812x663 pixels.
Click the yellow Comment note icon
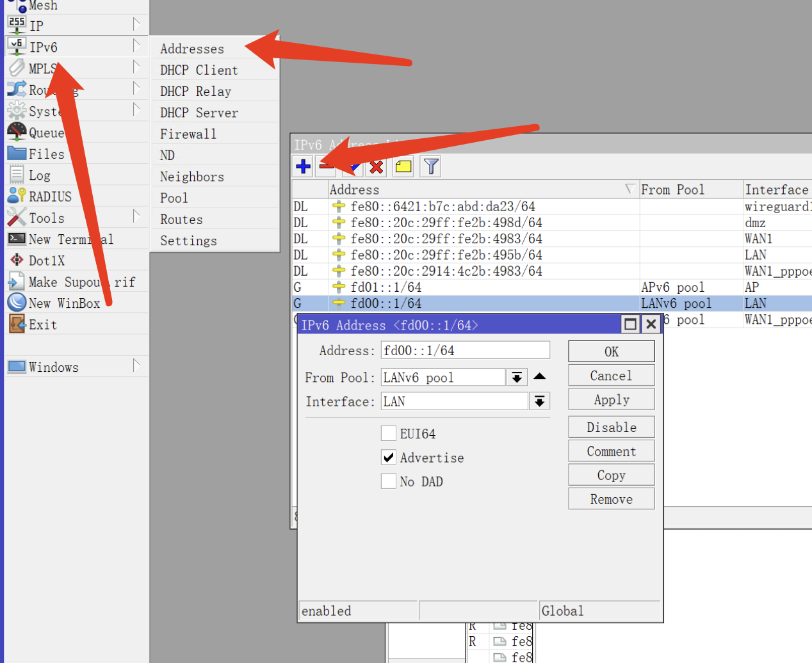tap(403, 167)
